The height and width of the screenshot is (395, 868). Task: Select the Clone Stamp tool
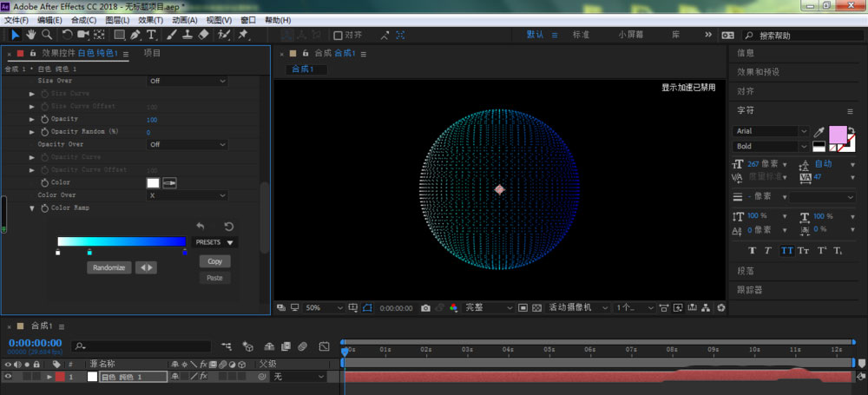click(187, 35)
